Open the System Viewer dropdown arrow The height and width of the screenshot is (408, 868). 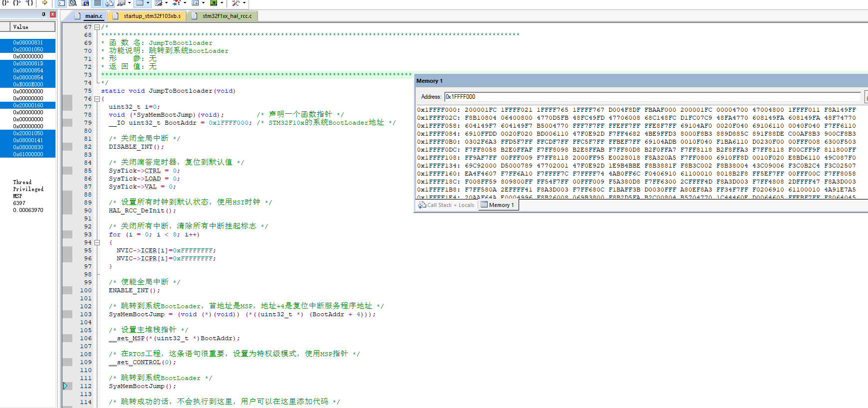[222, 2]
